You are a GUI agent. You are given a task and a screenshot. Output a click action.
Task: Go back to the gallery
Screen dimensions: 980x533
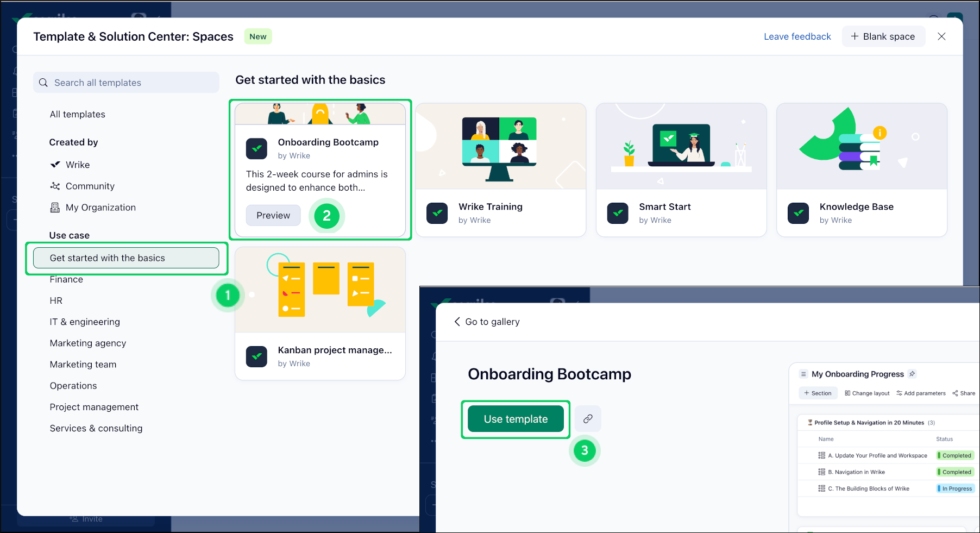tap(487, 322)
